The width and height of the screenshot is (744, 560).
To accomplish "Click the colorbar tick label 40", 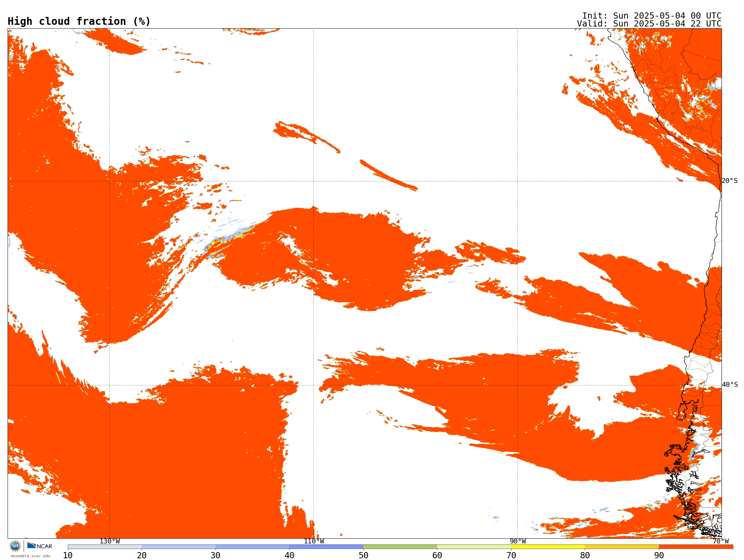I will tap(289, 556).
